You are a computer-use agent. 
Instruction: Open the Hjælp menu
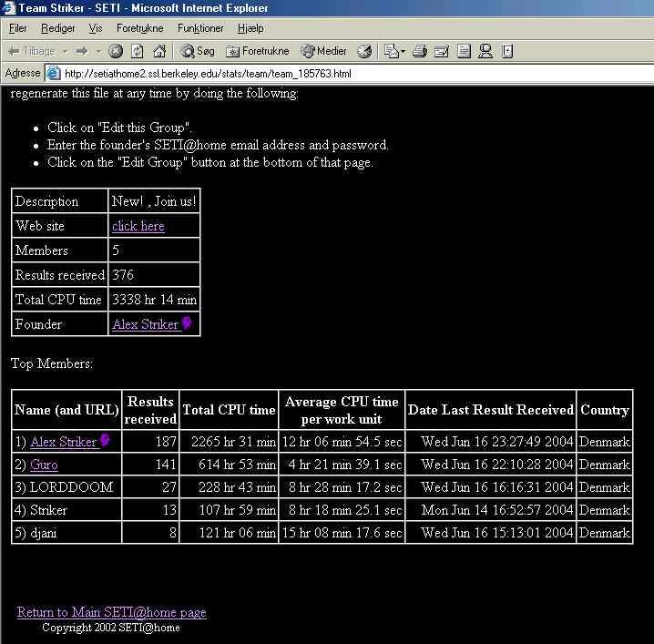[x=250, y=28]
